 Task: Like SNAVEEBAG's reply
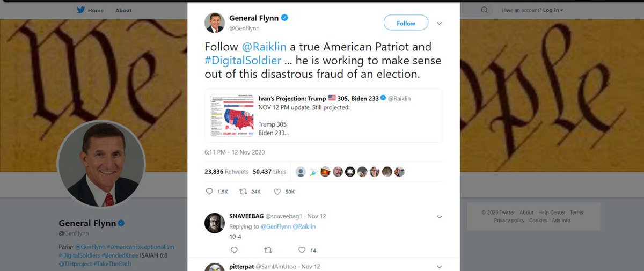(x=302, y=250)
